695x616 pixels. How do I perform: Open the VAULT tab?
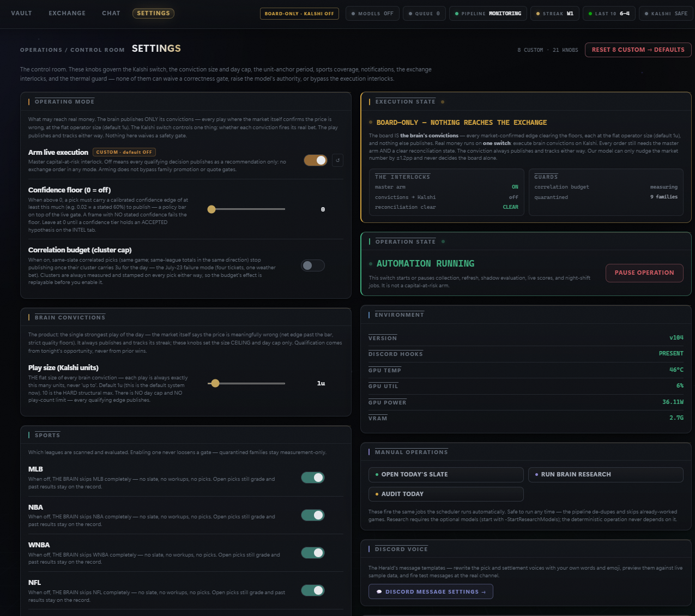(x=21, y=13)
